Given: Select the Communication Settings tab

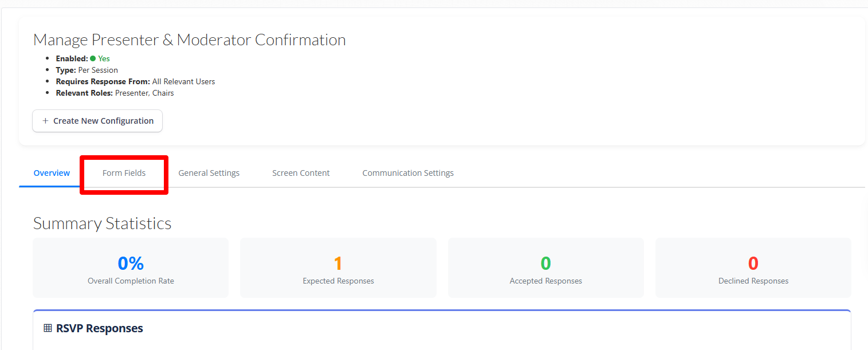Looking at the screenshot, I should [407, 173].
